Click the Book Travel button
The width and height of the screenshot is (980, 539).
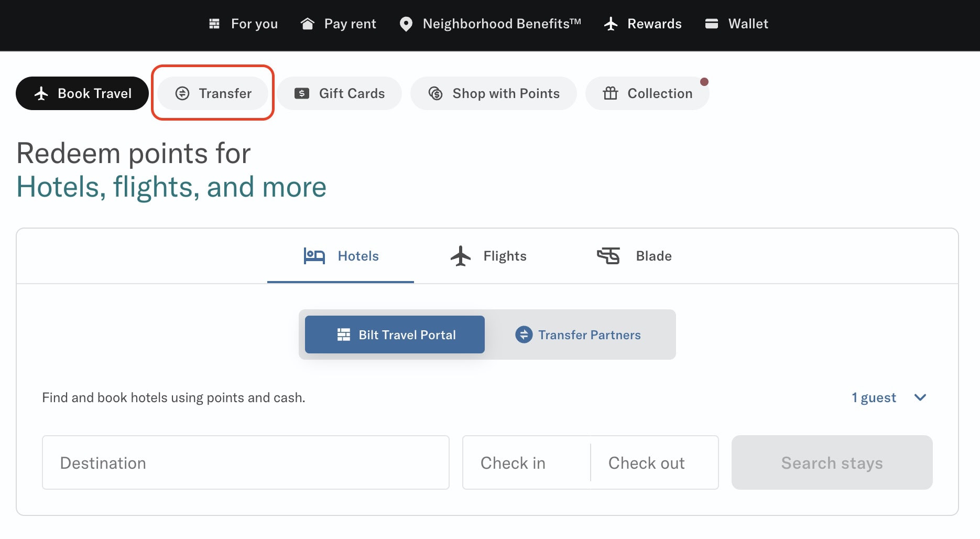[82, 93]
